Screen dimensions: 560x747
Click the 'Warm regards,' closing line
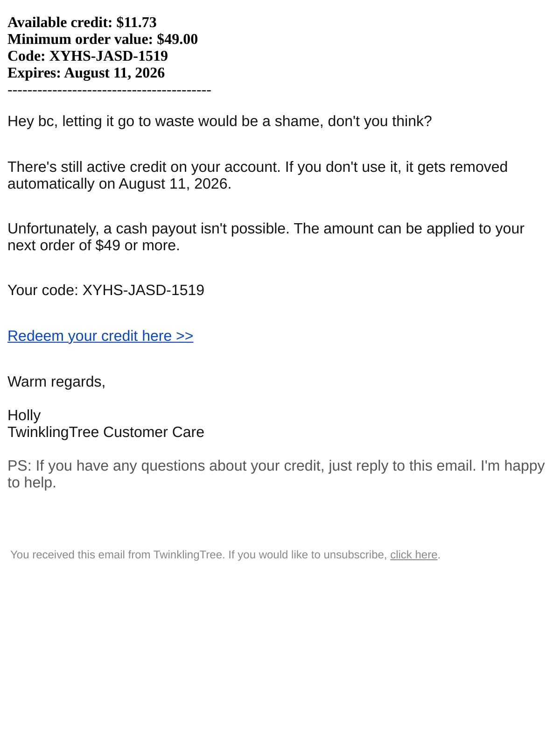[x=56, y=382]
